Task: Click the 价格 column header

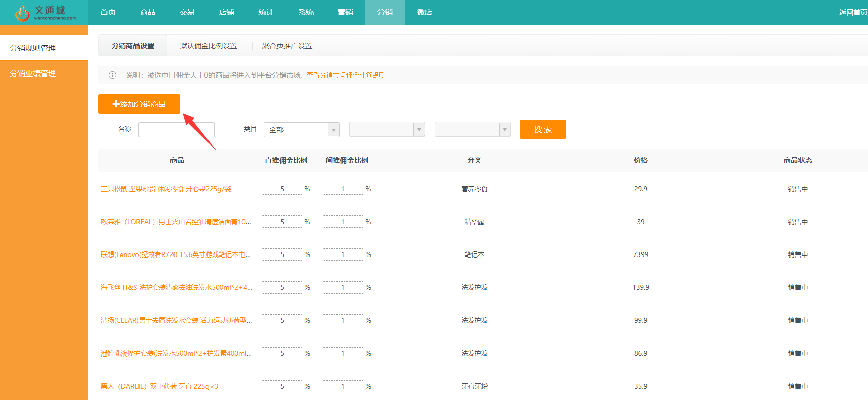Action: click(641, 160)
